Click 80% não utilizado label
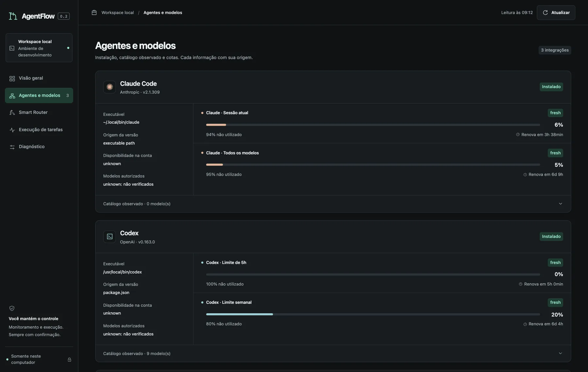Image resolution: width=588 pixels, height=372 pixels. click(x=224, y=324)
